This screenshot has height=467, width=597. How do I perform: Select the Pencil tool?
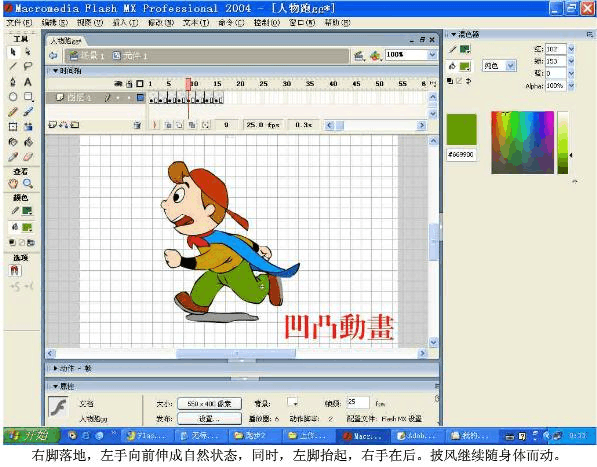click(13, 112)
